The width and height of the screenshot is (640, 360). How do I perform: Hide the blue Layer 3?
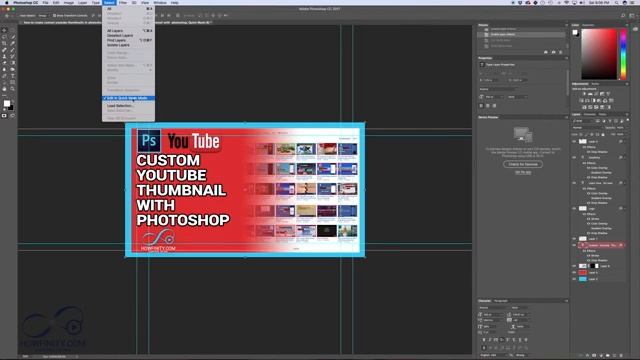(574, 279)
